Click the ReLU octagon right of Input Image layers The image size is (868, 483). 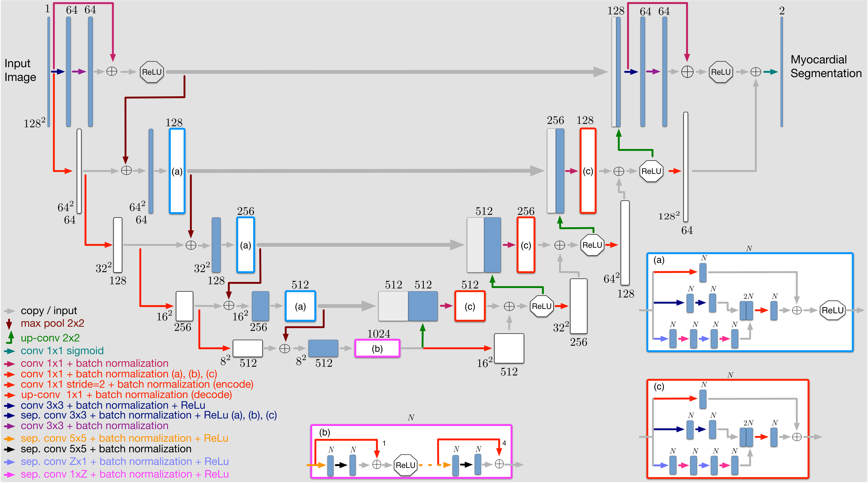point(152,72)
